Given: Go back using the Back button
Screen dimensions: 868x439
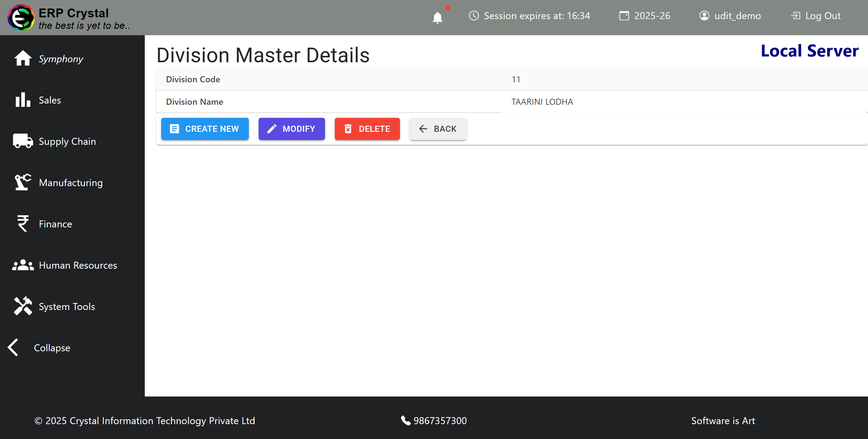Looking at the screenshot, I should (x=438, y=129).
